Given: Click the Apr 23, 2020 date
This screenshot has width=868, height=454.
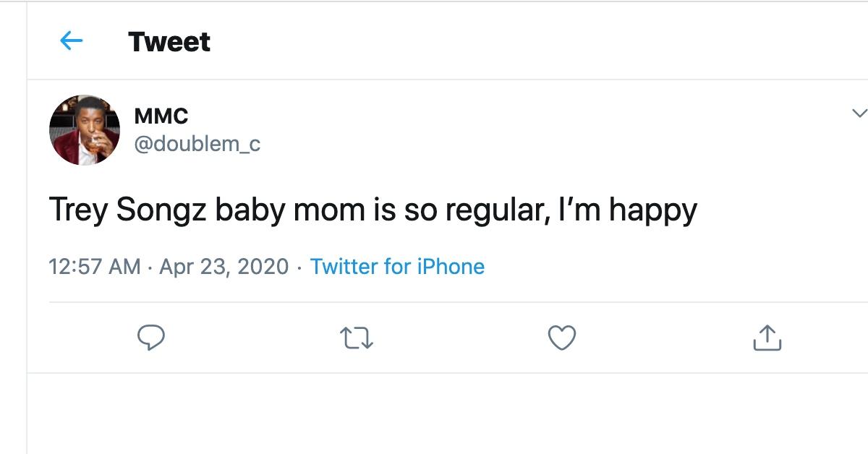Looking at the screenshot, I should tap(224, 267).
